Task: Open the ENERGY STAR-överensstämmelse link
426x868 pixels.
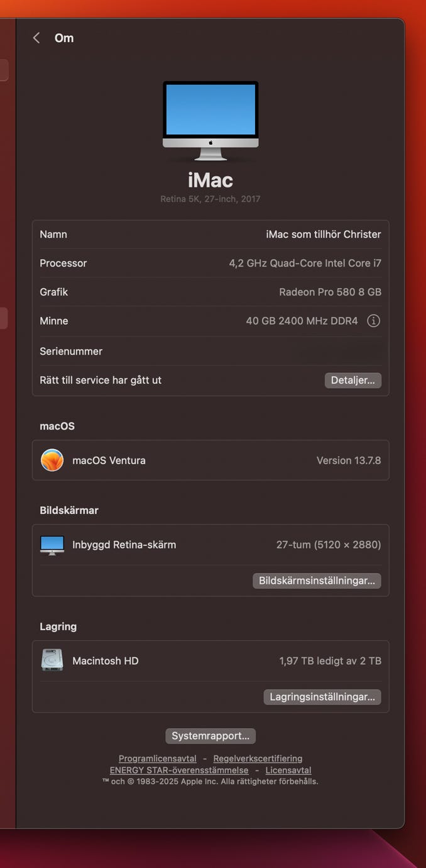Action: 179,770
